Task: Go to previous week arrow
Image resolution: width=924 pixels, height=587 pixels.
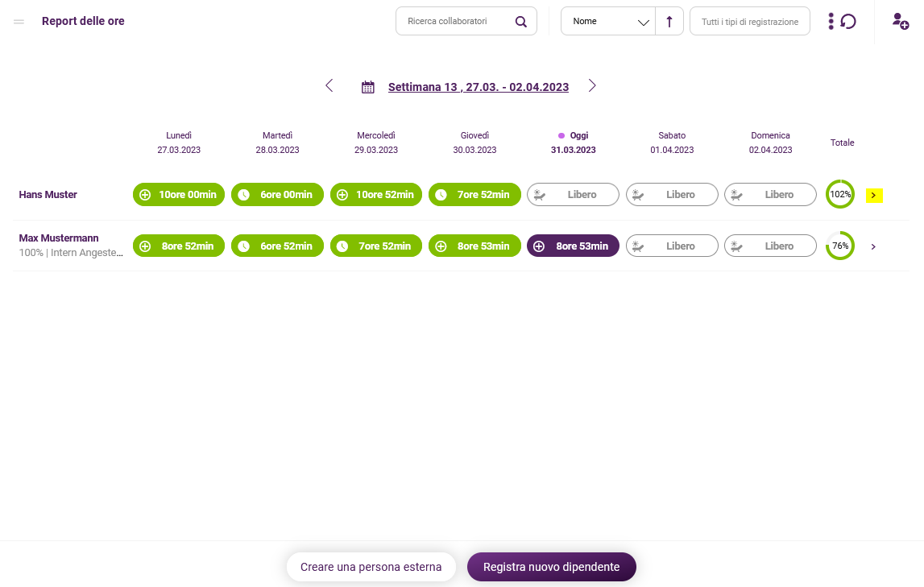Action: click(x=329, y=86)
